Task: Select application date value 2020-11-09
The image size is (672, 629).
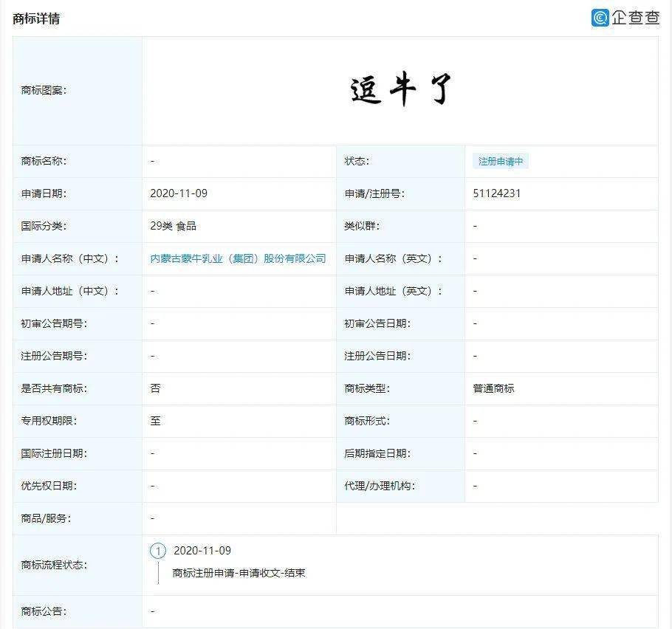Action: point(179,193)
